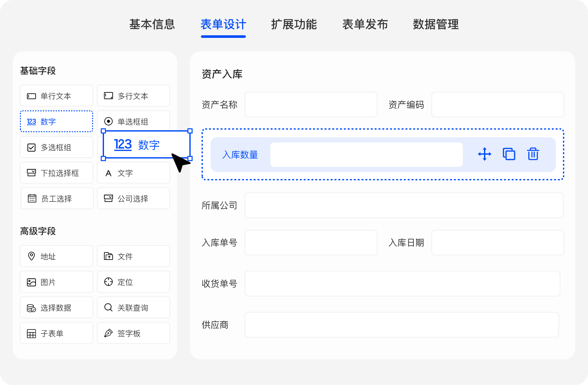Select the 签字板 signature pad component
The image size is (588, 385).
pyautogui.click(x=133, y=333)
